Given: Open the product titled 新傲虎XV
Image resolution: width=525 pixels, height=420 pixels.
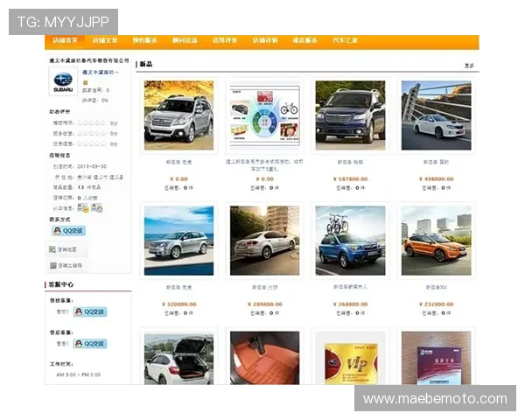Looking at the screenshot, I should click(x=436, y=288).
